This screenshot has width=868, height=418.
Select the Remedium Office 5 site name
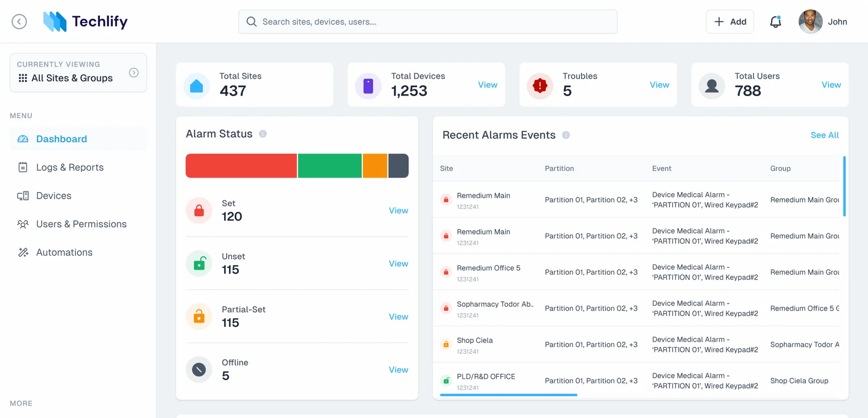488,268
